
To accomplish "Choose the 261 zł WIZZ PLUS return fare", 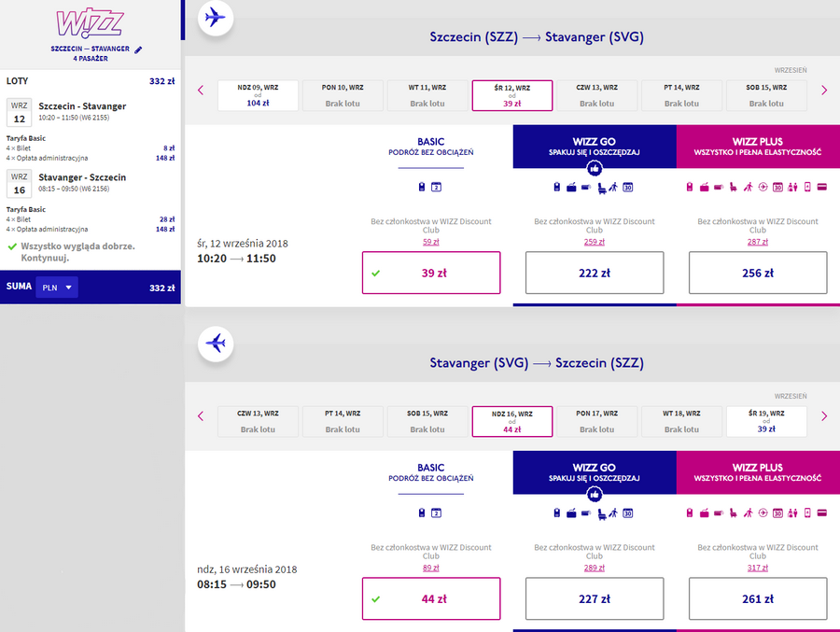I will coord(758,598).
